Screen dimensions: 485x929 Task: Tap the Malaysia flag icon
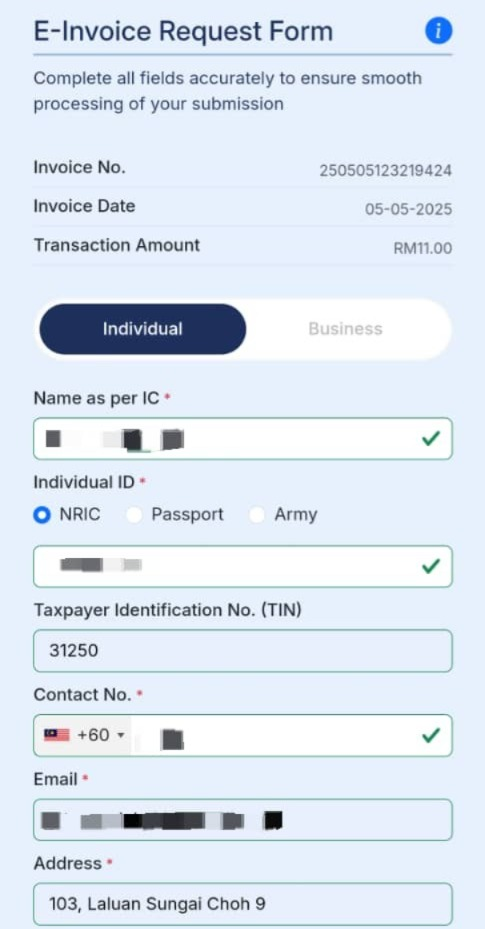coord(56,735)
